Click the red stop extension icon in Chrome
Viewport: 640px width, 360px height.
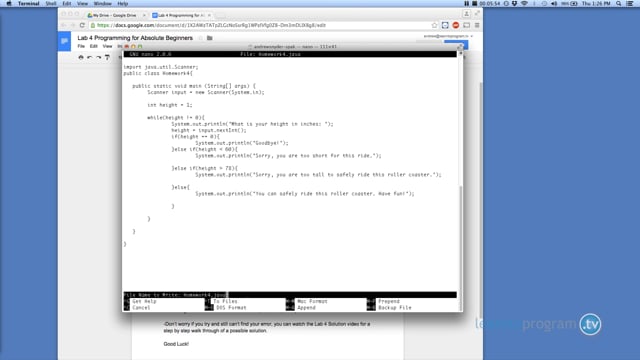456,25
